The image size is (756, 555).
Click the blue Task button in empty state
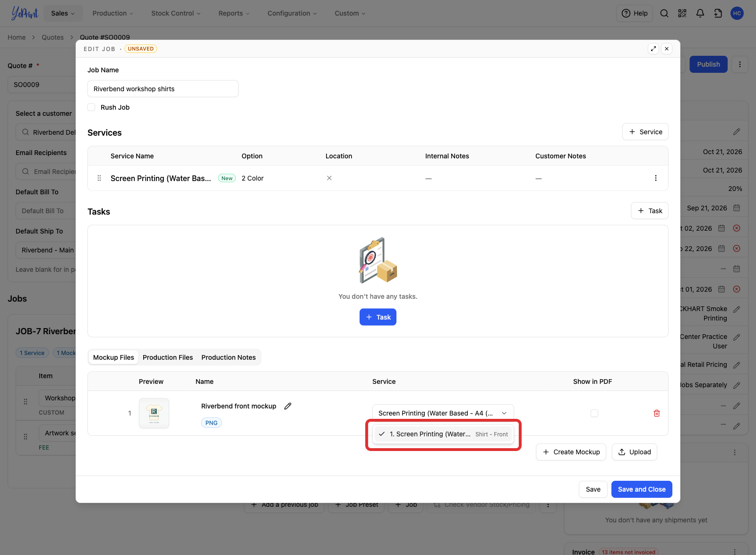click(x=378, y=317)
